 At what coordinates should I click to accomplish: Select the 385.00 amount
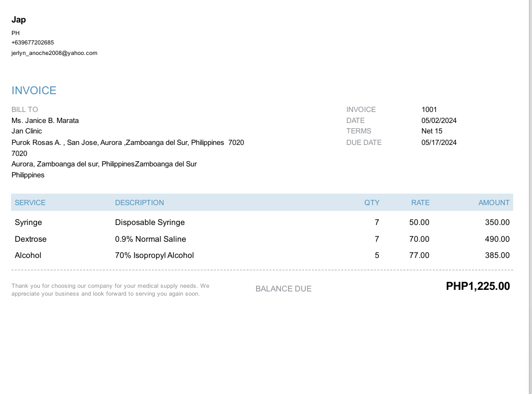coord(497,255)
